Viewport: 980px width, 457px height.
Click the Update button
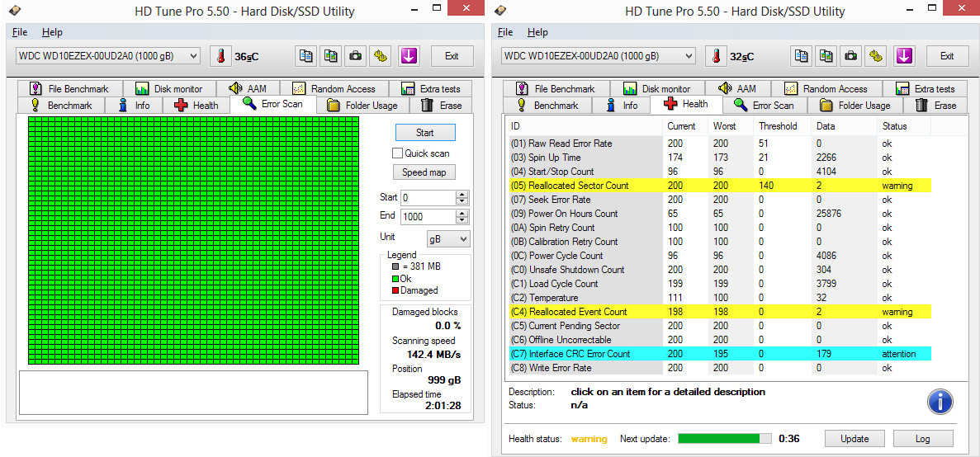pos(855,439)
